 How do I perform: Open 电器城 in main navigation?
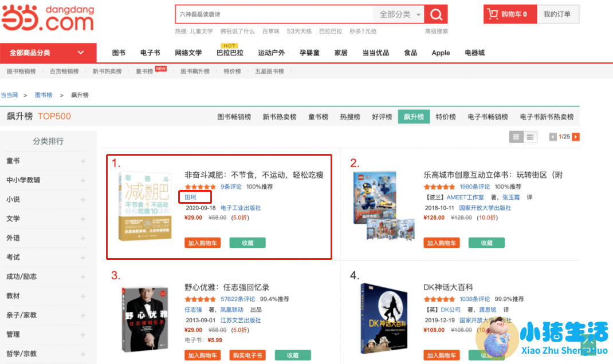coord(474,53)
